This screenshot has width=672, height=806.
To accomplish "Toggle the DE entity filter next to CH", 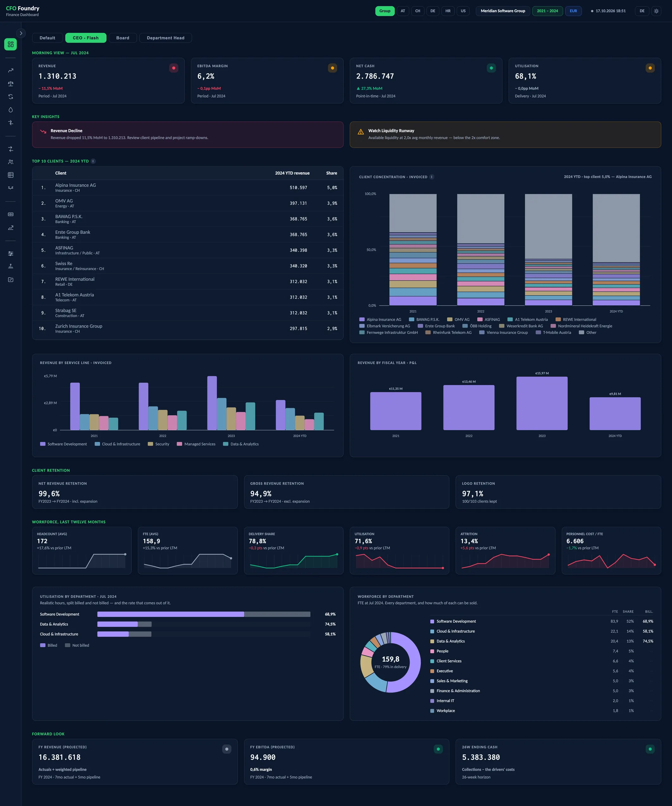I will pyautogui.click(x=433, y=11).
